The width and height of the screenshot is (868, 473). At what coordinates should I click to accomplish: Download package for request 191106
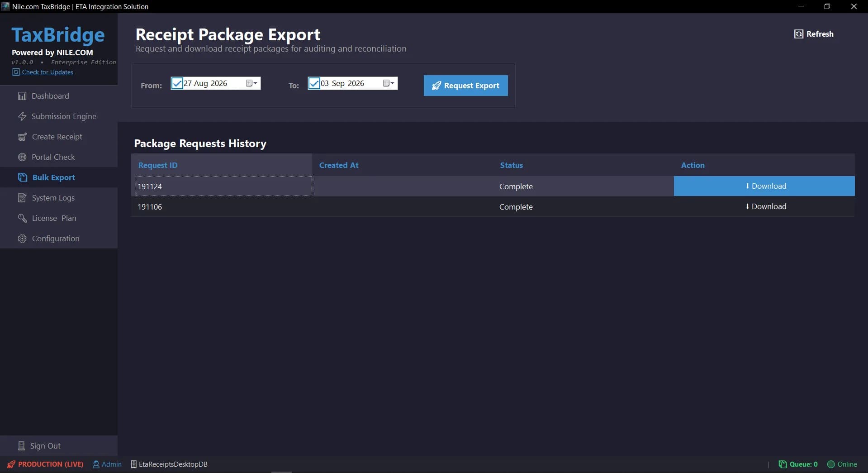[x=764, y=206]
